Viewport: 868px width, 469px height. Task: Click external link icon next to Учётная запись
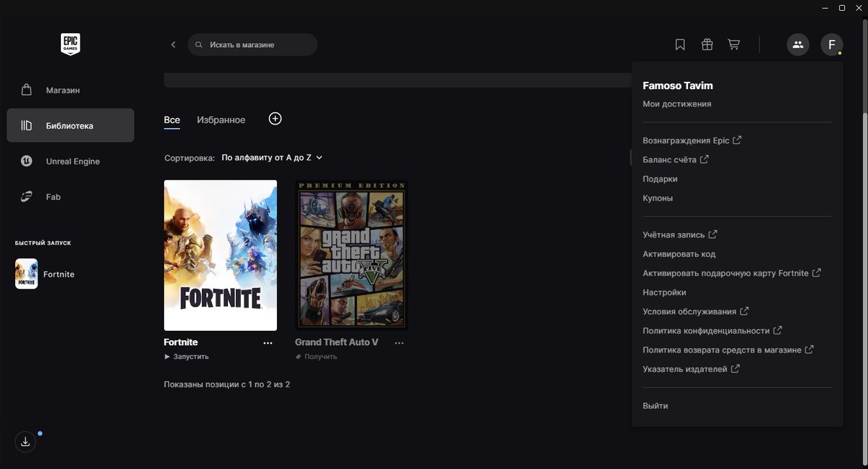712,234
